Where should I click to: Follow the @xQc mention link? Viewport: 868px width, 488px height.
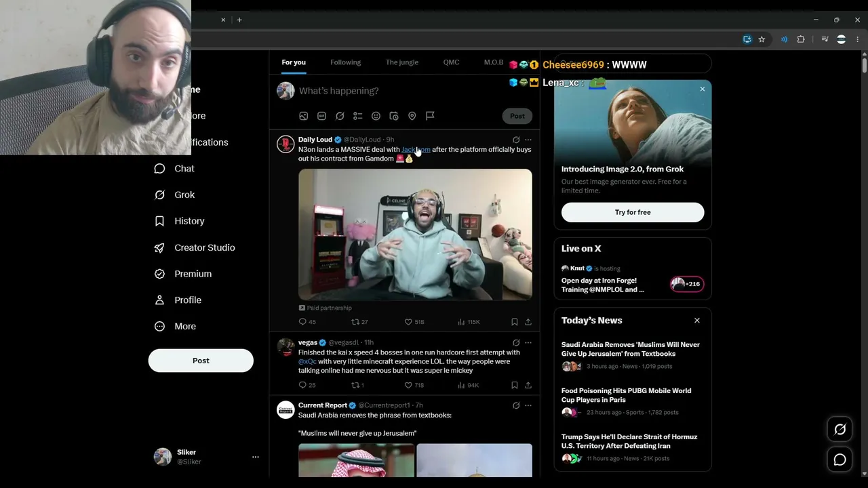tap(308, 361)
